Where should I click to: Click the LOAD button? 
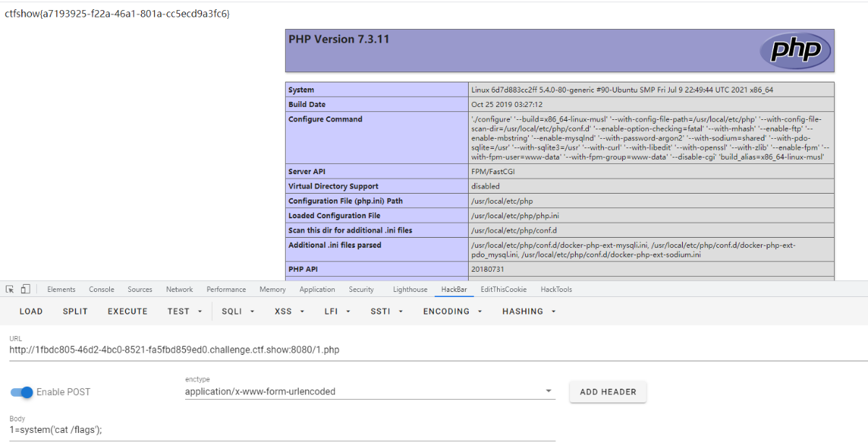coord(31,311)
